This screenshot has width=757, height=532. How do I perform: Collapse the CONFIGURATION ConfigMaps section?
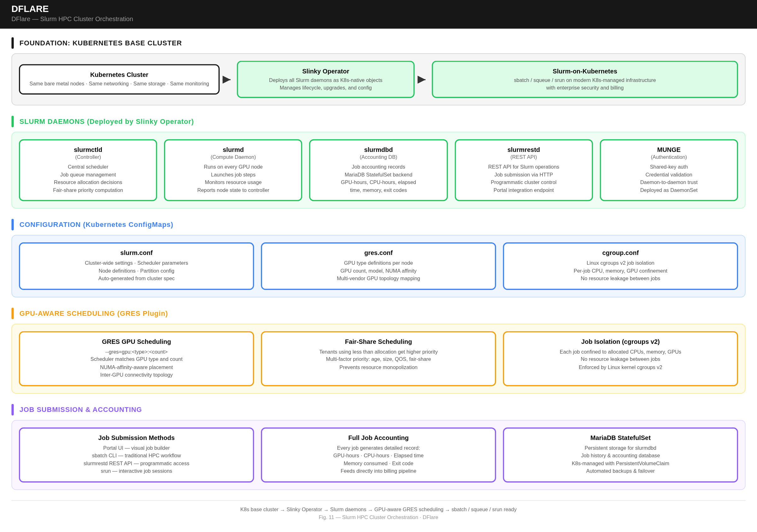click(96, 224)
